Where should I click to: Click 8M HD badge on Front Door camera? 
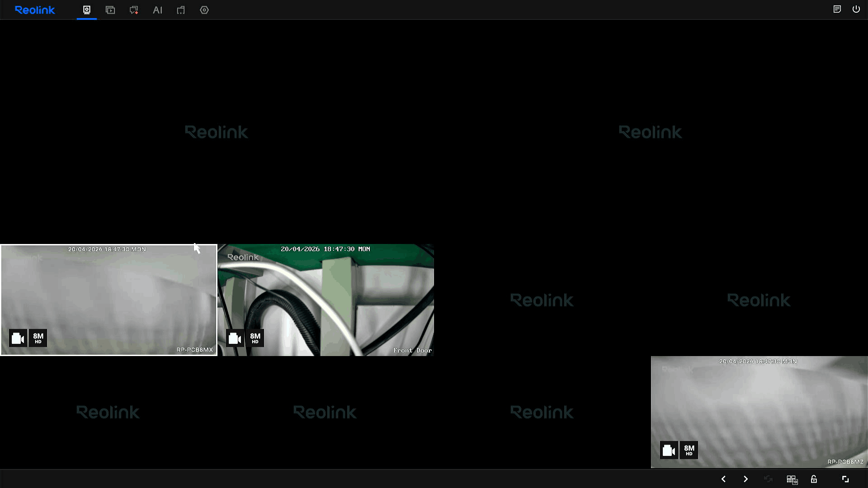click(x=255, y=338)
